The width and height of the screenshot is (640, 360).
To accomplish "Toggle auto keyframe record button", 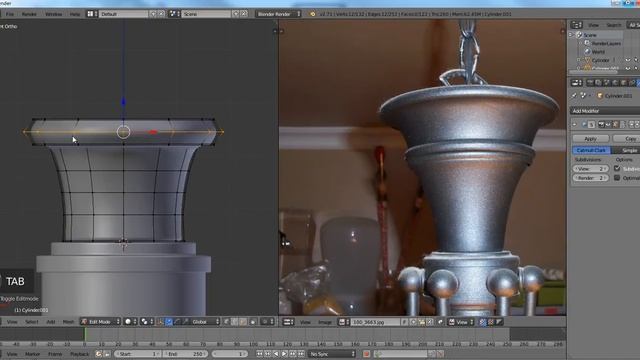I will (x=366, y=354).
